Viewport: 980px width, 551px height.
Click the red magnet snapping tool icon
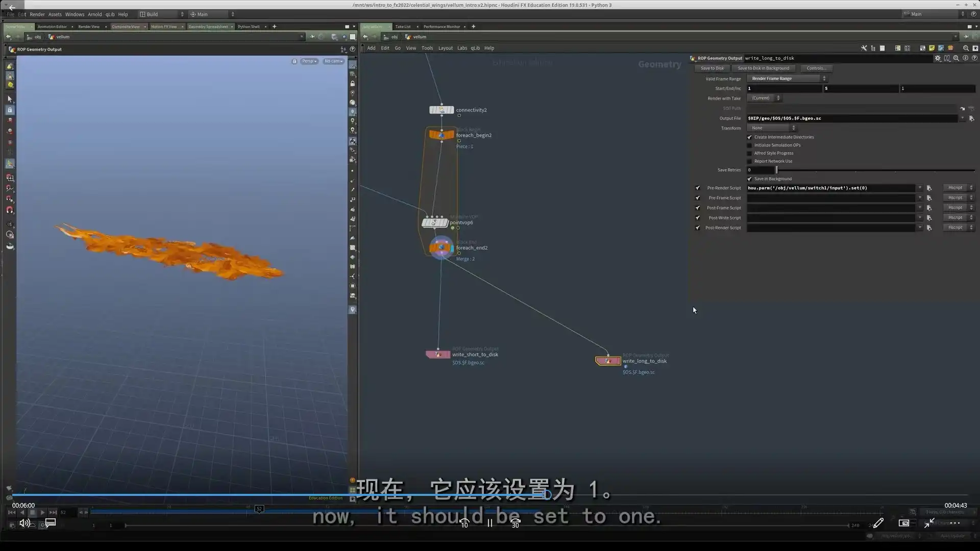pos(10,210)
